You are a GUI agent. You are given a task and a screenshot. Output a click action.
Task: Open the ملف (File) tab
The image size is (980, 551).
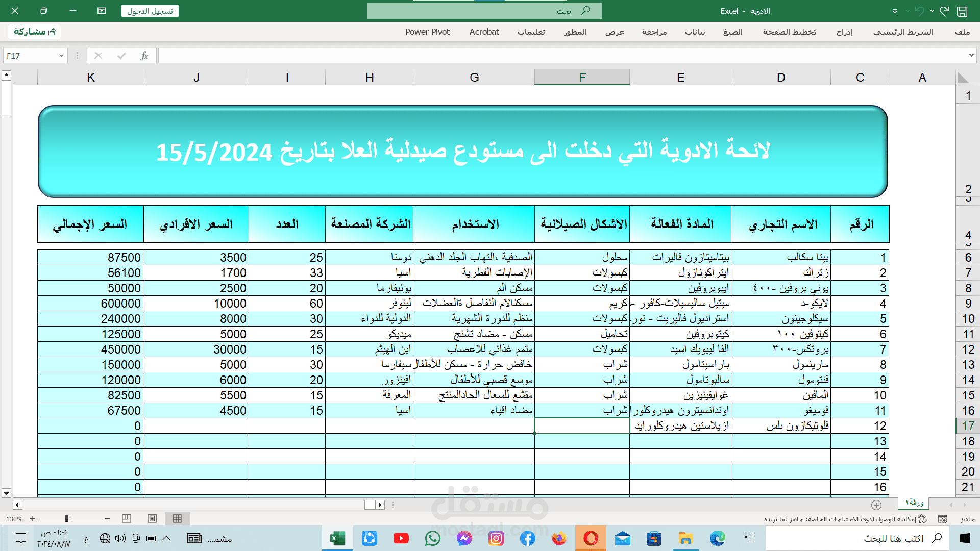pos(962,32)
